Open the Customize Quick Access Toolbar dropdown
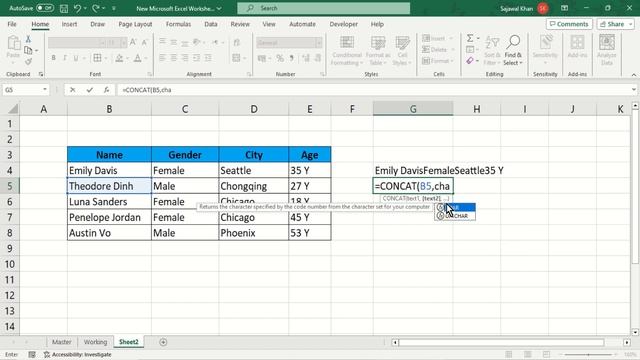 pyautogui.click(x=113, y=8)
